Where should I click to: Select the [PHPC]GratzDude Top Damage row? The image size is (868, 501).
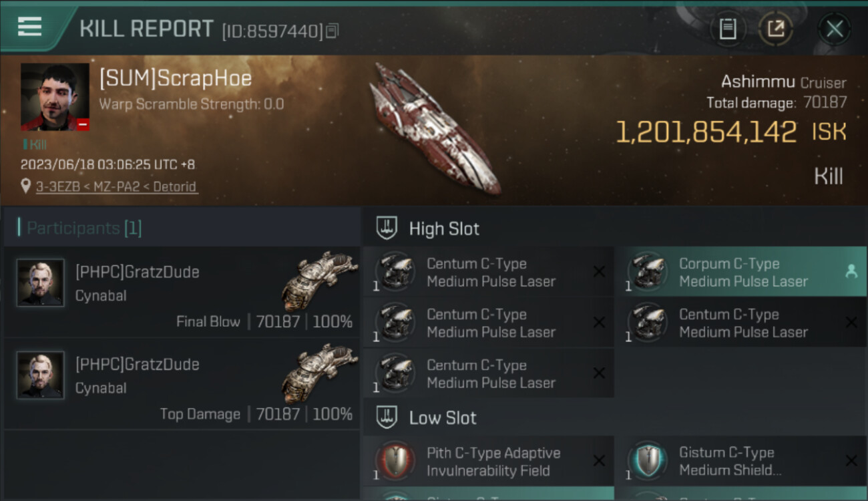point(182,384)
